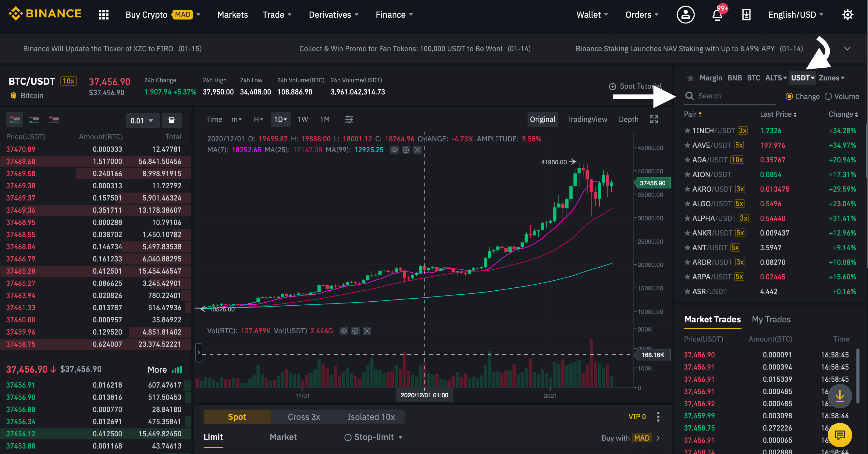Open the Orders dropdown
The image size is (868, 454).
click(642, 15)
